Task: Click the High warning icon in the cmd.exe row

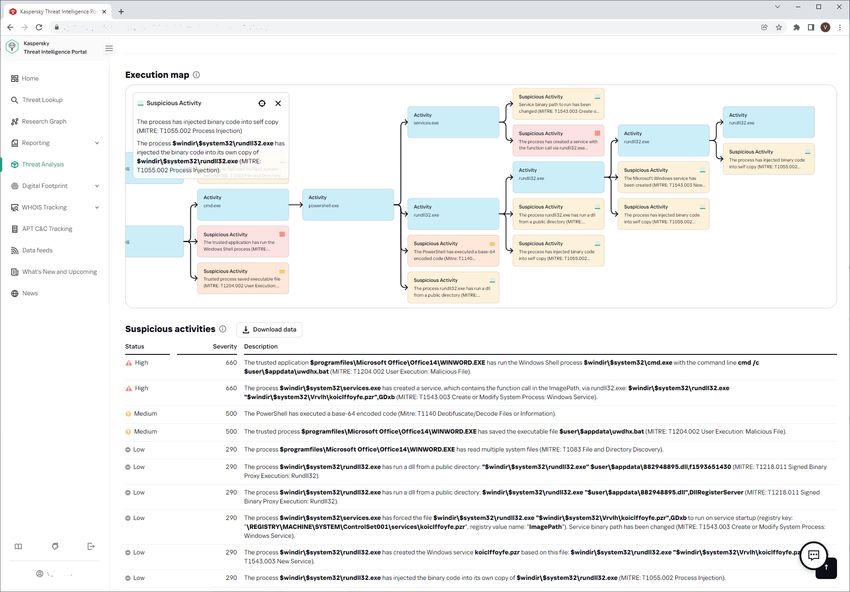Action: click(x=128, y=363)
